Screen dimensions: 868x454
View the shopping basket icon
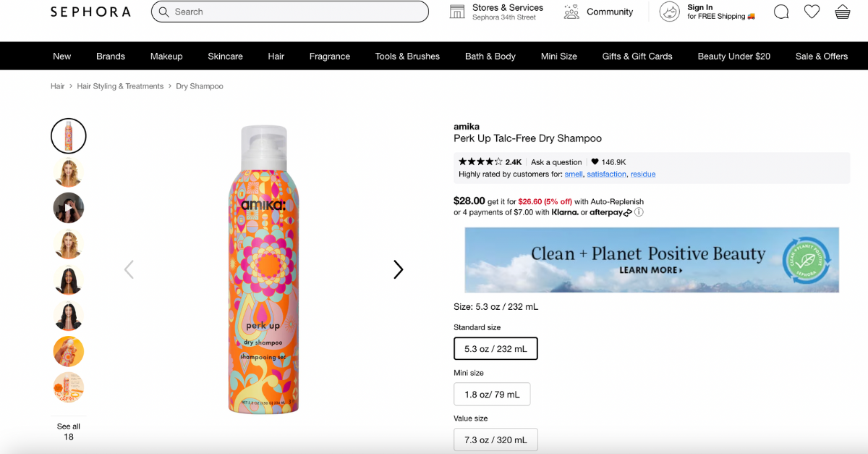[843, 12]
